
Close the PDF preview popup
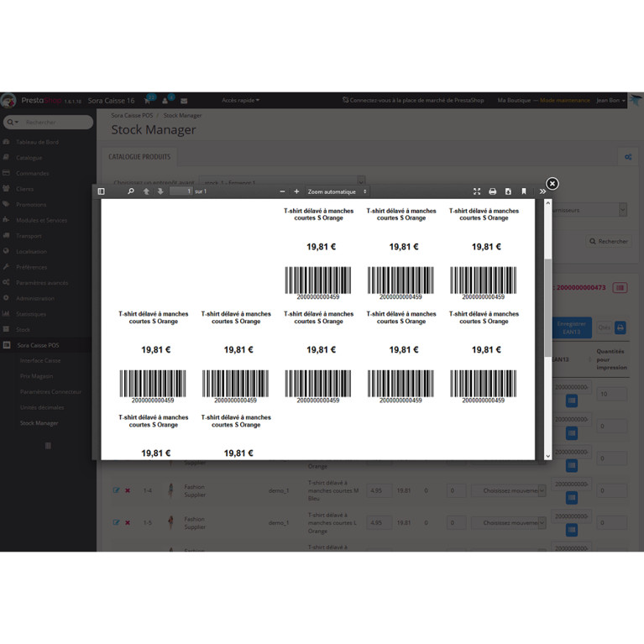(552, 184)
